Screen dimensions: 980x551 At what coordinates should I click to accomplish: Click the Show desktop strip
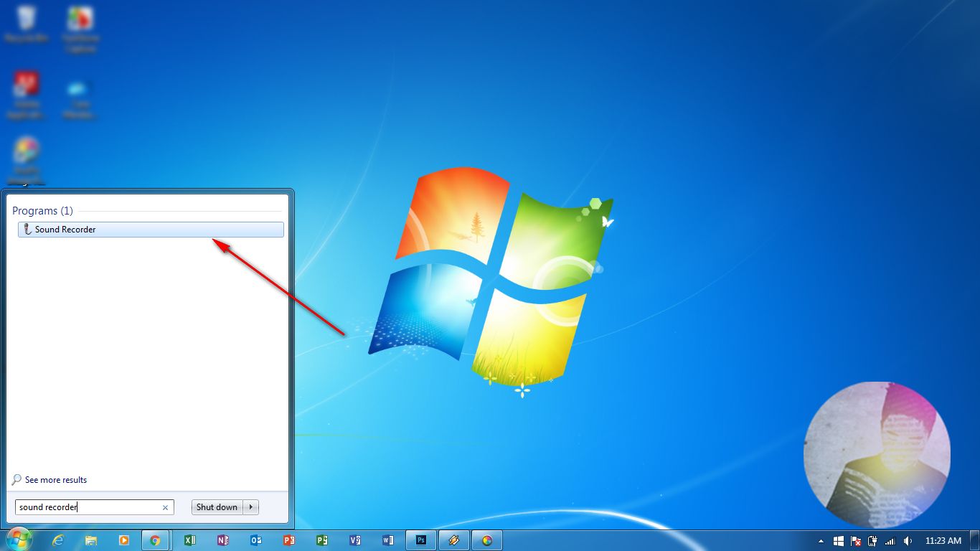[975, 540]
